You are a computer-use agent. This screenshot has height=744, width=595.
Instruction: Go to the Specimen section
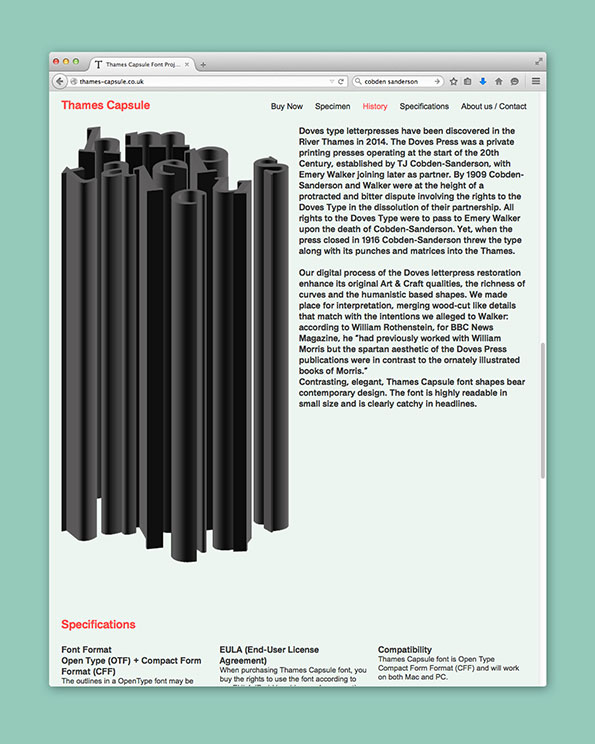(333, 106)
